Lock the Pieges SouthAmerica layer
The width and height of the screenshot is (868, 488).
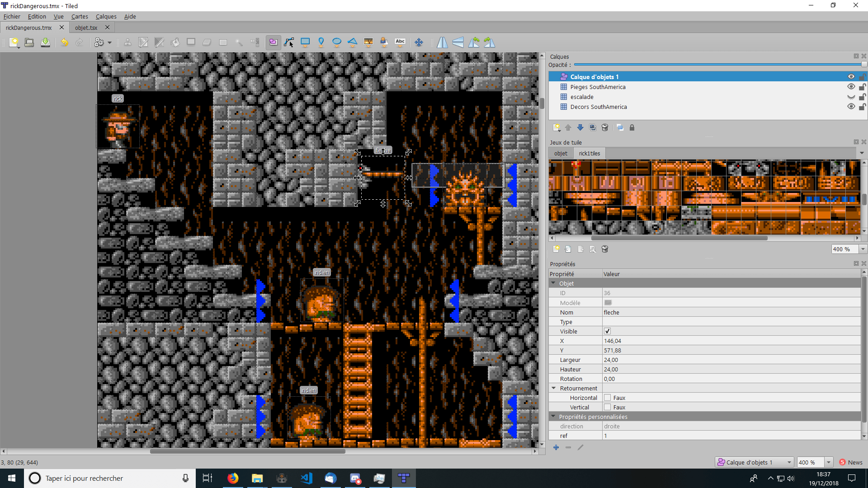862,87
